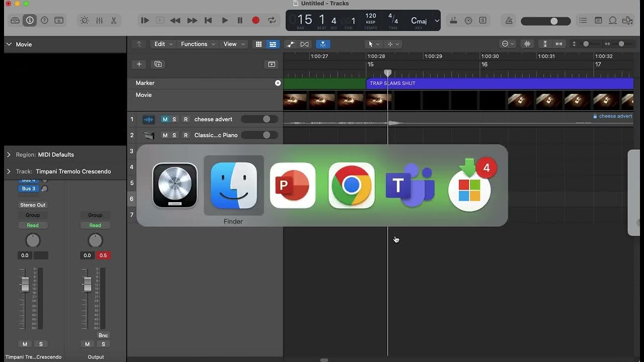
Task: Open Quick Help question mark icon
Action: (44, 21)
